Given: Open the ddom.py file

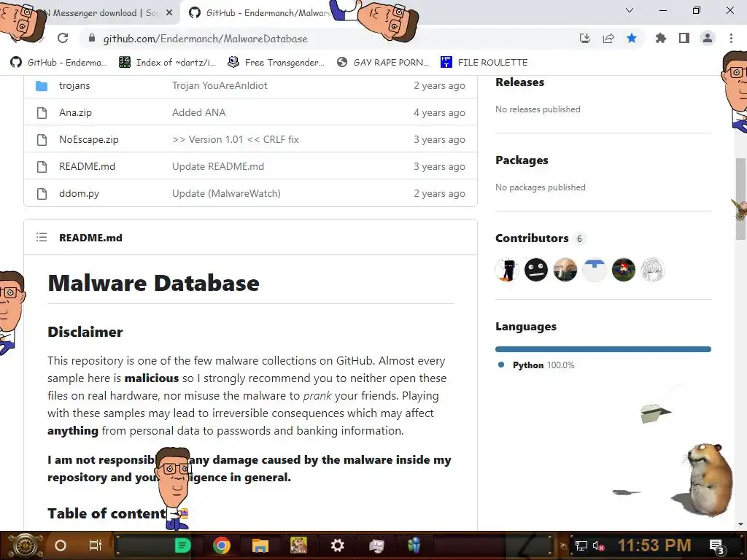Looking at the screenshot, I should point(79,194).
